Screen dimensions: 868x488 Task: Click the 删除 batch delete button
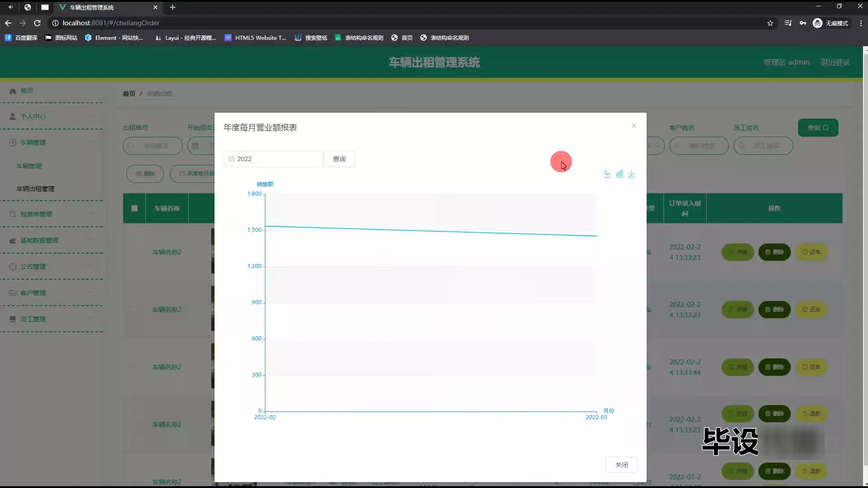coord(145,174)
